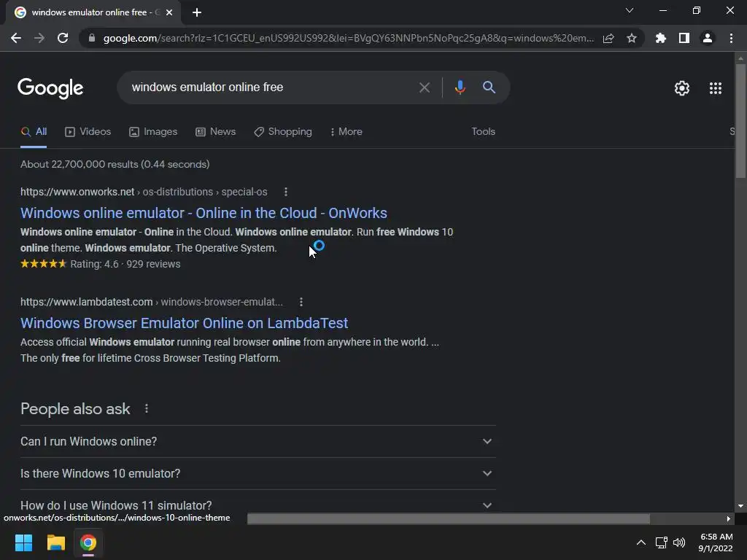Switch to Shopping results
Screen dimensions: 747x560
[x=283, y=132]
